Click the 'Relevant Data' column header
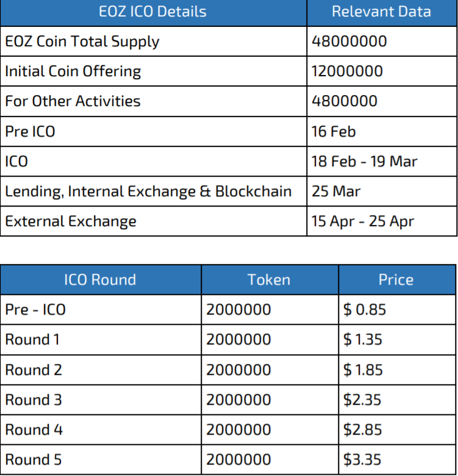Screen dimensions: 458x476 381,12
